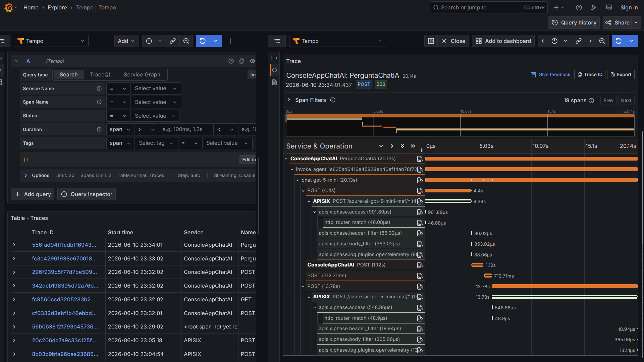This screenshot has height=362, width=644.
Task: Click Duration minimum value input field
Action: 186,129
